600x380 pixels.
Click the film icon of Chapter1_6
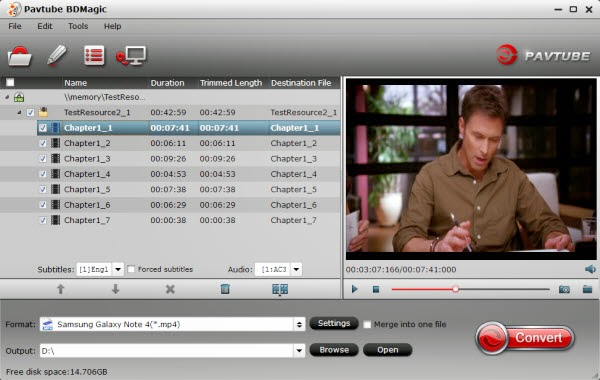pyautogui.click(x=55, y=205)
